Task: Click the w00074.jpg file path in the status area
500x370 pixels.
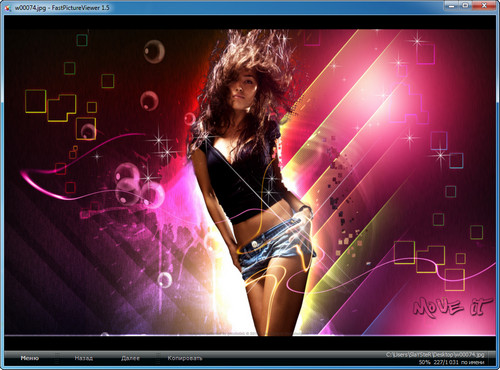Action: [x=435, y=355]
